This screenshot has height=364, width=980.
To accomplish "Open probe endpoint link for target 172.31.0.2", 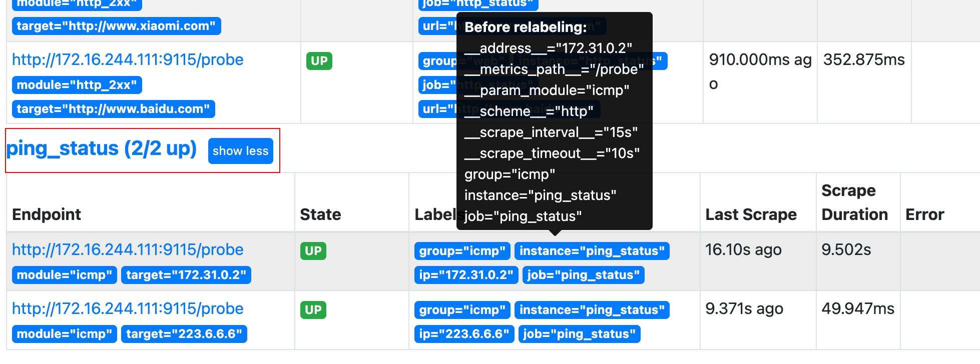I will pos(128,249).
